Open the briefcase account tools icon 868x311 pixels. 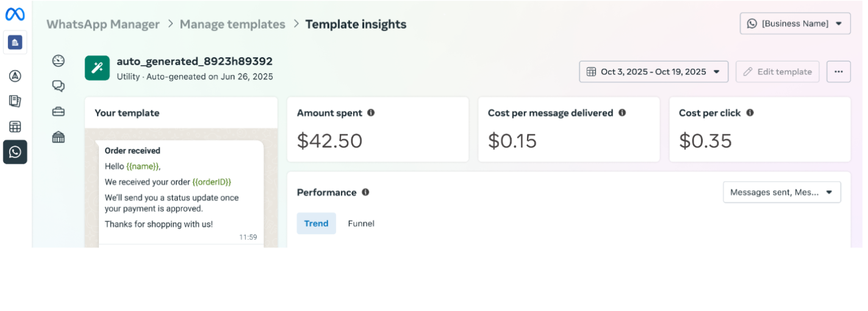coord(59,112)
